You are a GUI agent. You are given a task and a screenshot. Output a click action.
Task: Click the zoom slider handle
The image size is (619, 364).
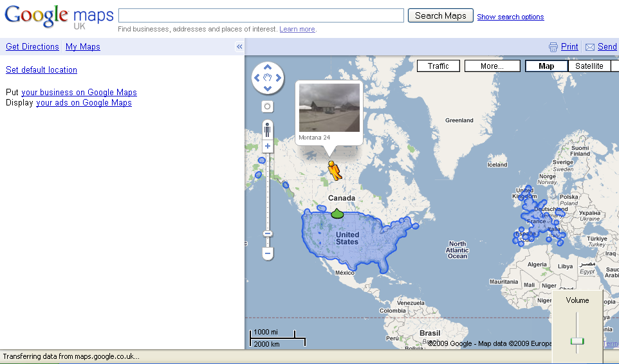coord(268,234)
